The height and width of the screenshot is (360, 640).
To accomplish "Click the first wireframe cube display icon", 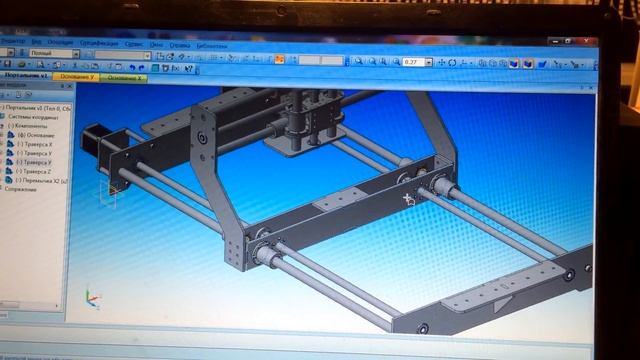I will pos(482,63).
